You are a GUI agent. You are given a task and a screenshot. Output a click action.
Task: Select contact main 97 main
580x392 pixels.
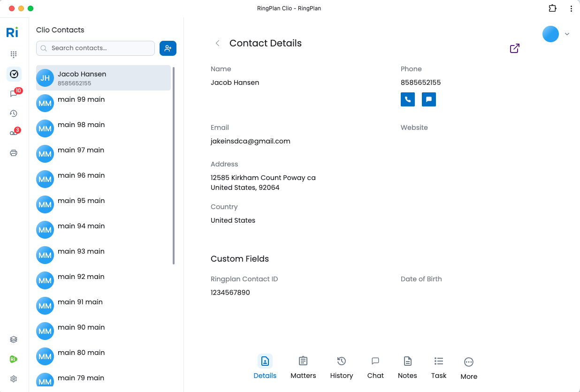click(103, 154)
